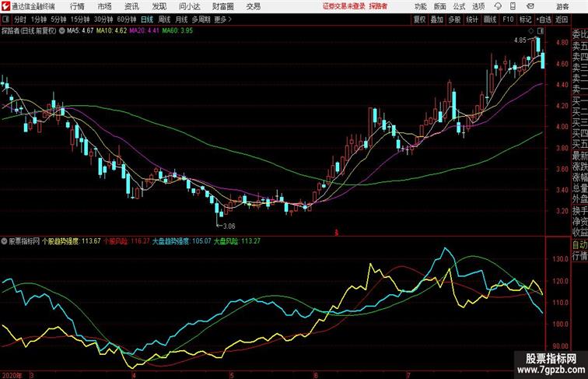Click the 大盘风险: 113.27 label
Viewport: 588px width, 379px height.
click(237, 241)
